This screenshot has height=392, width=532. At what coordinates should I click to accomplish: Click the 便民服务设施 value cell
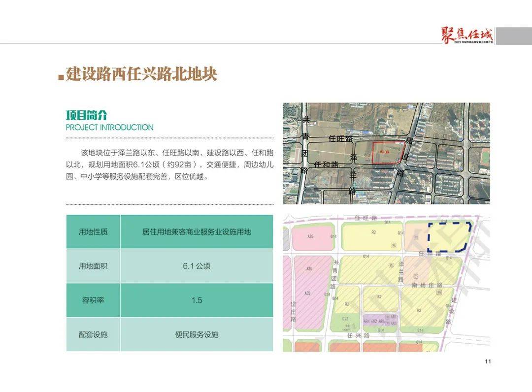(x=197, y=334)
